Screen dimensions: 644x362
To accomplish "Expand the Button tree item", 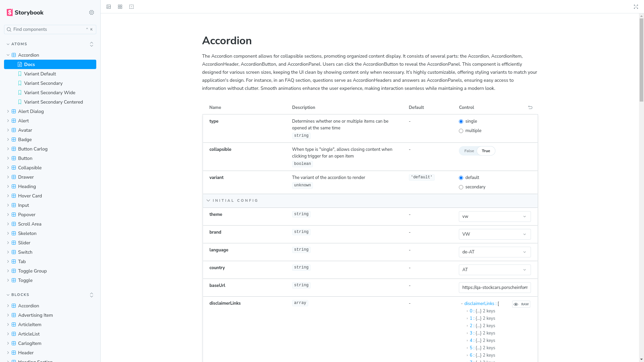I will click(x=25, y=158).
